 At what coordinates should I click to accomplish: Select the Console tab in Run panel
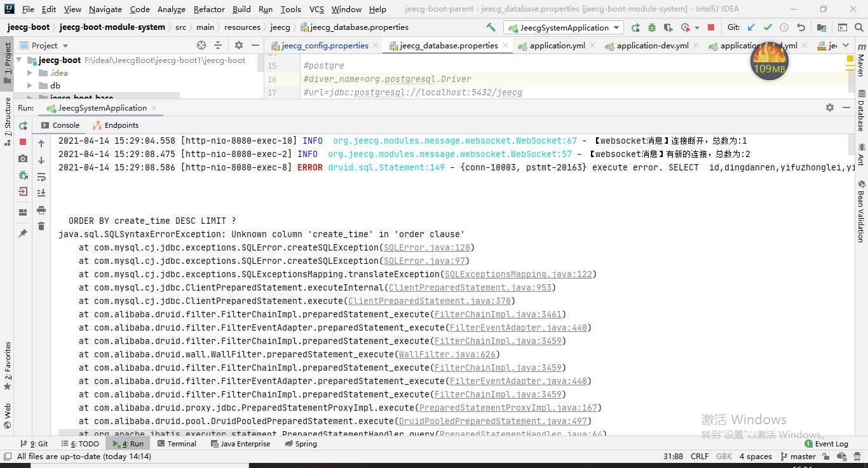[x=60, y=125]
